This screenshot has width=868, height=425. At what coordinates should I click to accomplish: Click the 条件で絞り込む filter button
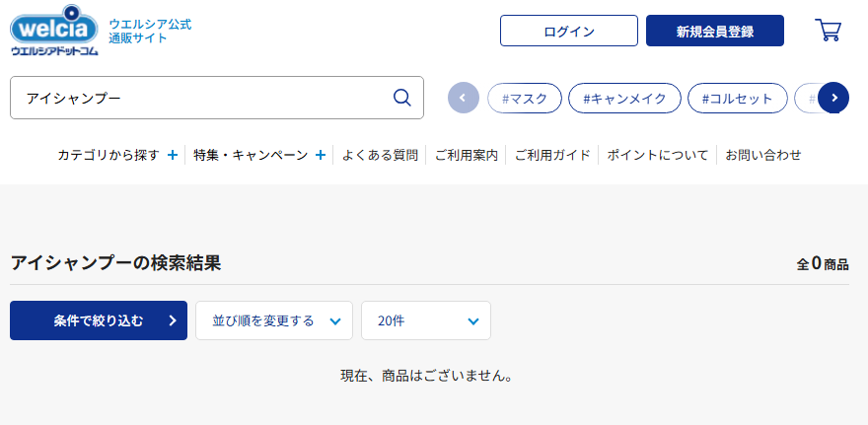coord(99,320)
